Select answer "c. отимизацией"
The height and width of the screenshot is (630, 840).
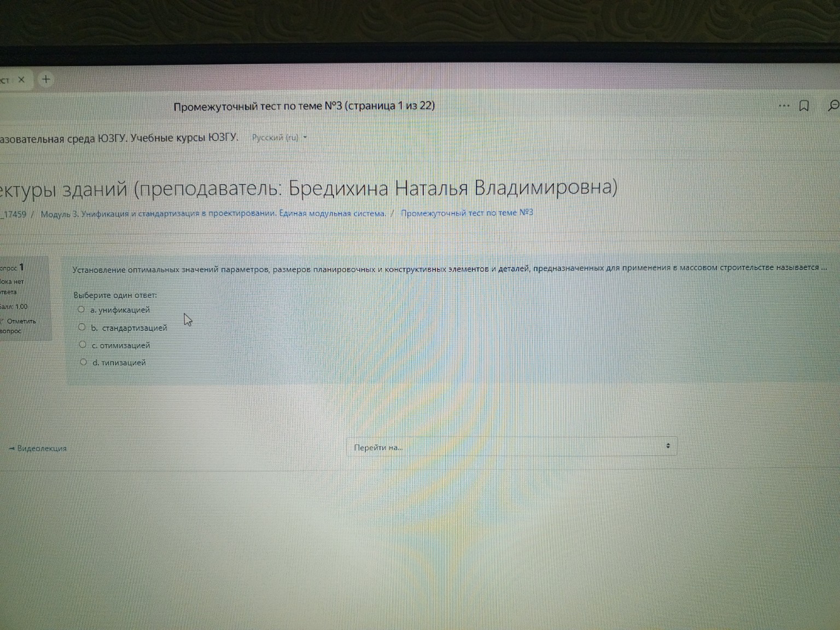point(83,343)
